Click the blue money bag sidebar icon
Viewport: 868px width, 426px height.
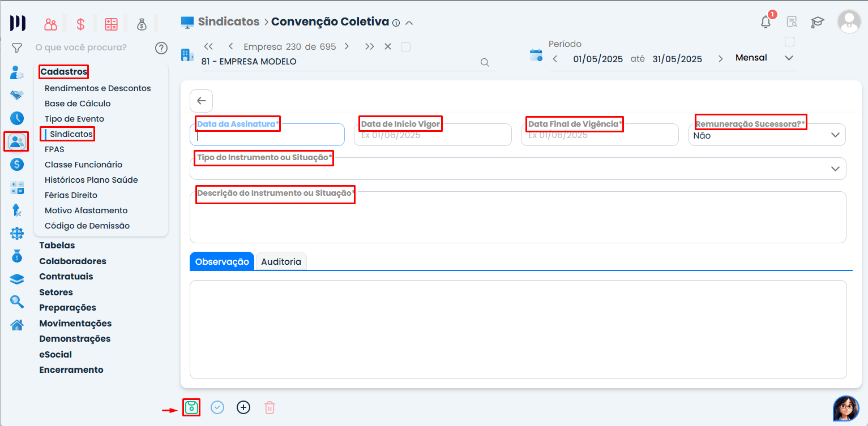(17, 256)
